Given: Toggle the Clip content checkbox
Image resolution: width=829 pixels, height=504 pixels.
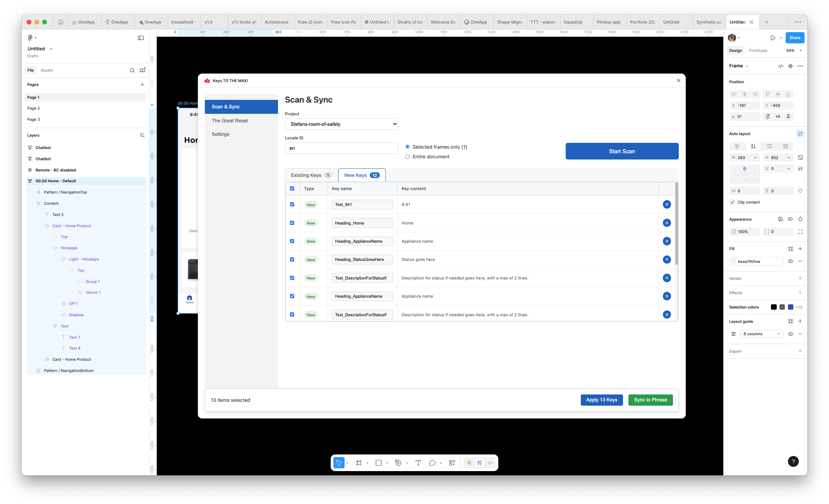Looking at the screenshot, I should click(732, 202).
